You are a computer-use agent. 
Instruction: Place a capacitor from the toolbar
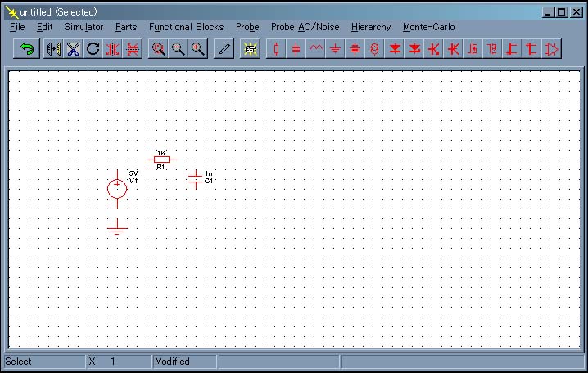click(296, 49)
